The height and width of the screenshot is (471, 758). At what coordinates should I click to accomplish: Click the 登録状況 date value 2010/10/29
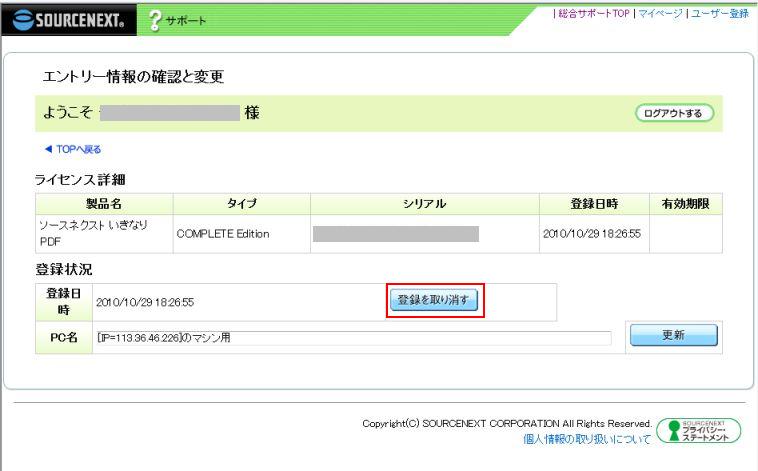pyautogui.click(x=145, y=302)
